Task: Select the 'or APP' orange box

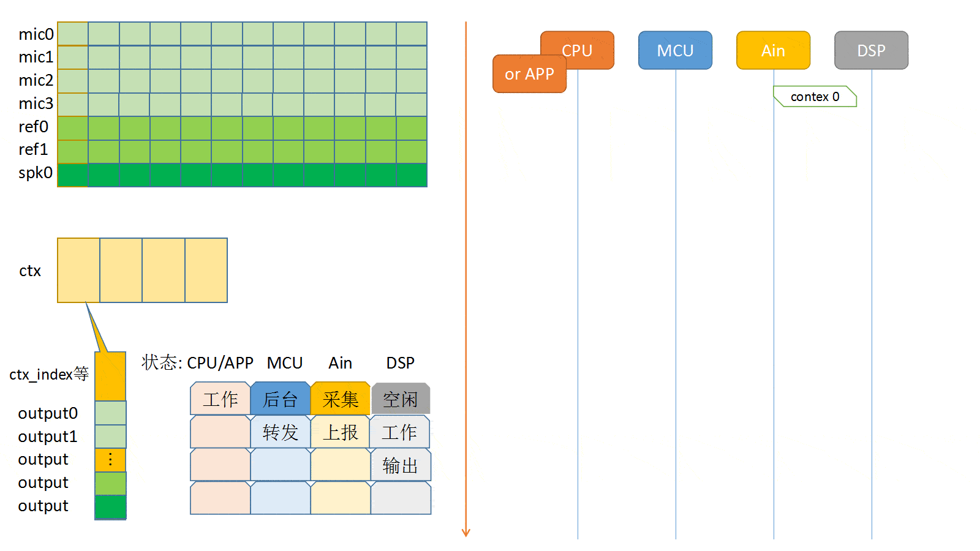Action: click(529, 74)
